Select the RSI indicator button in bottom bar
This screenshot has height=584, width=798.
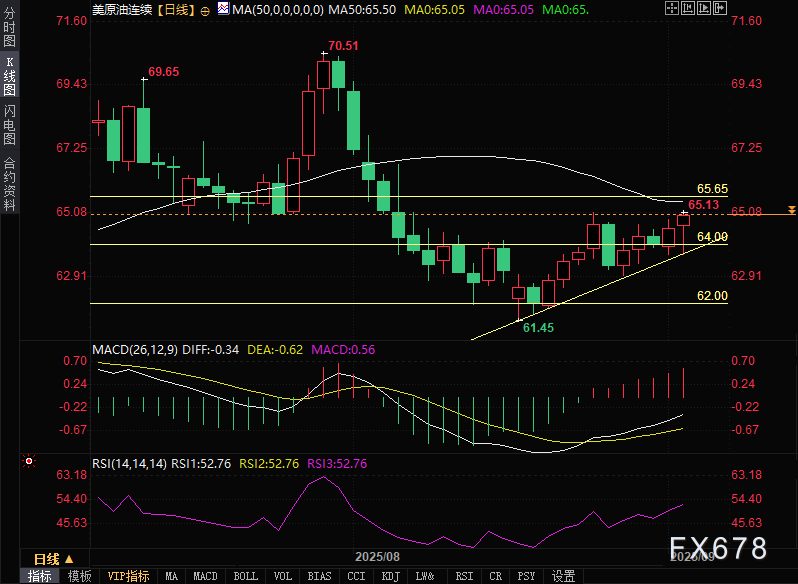click(x=464, y=576)
